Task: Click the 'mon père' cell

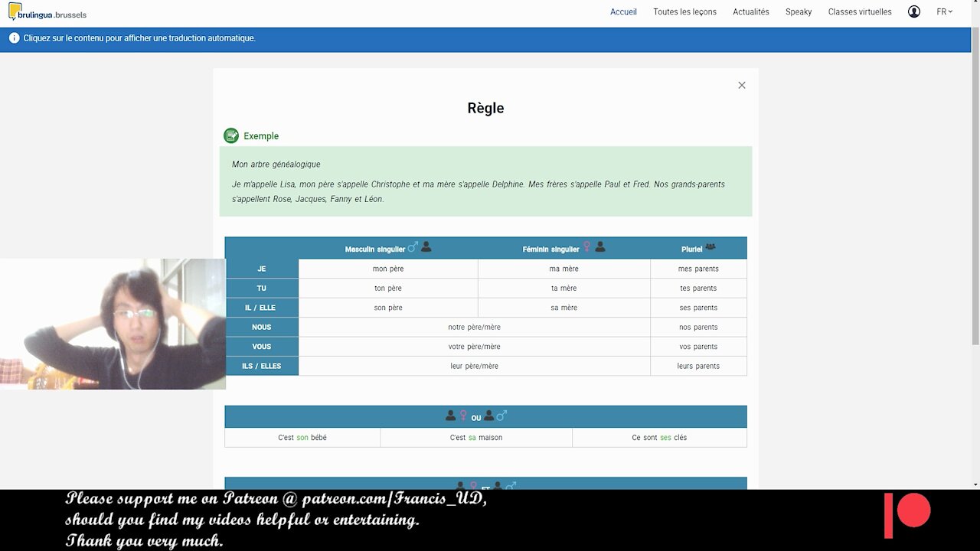Action: pos(388,269)
